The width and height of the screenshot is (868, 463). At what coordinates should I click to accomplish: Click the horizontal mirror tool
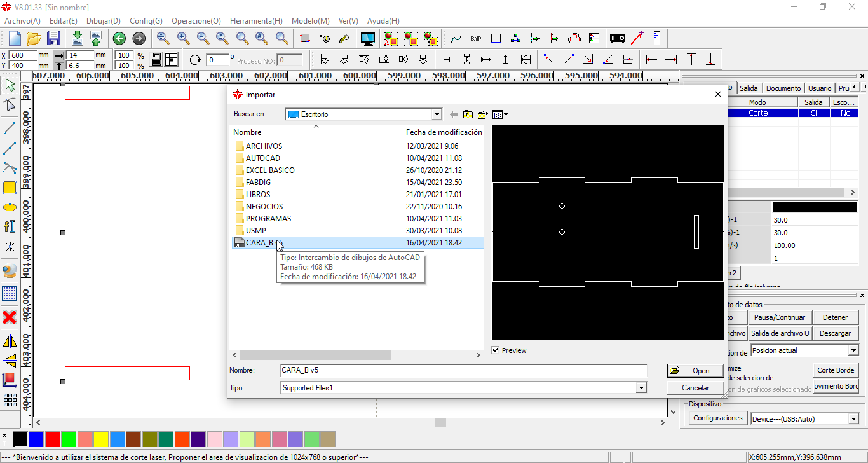[10, 341]
